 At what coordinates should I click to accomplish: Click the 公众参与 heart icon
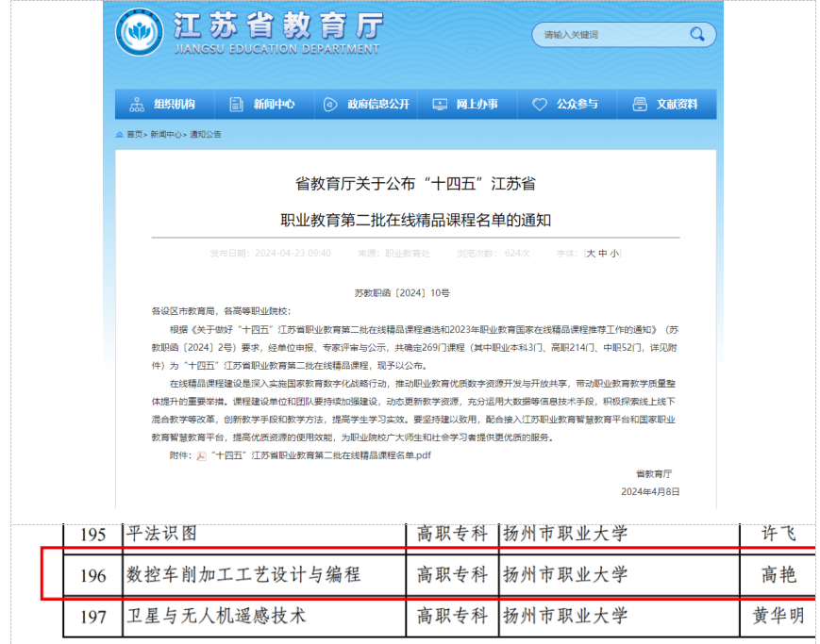pyautogui.click(x=540, y=105)
